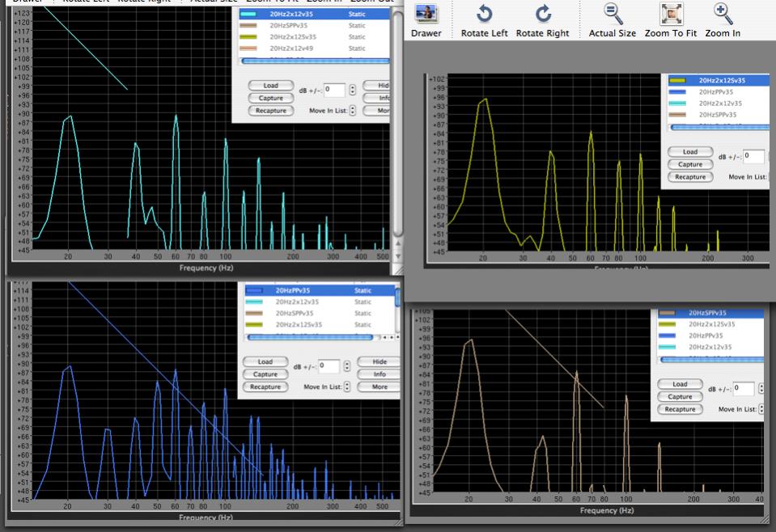Click Load in the tan plot panel
The image size is (776, 532).
pyautogui.click(x=680, y=384)
